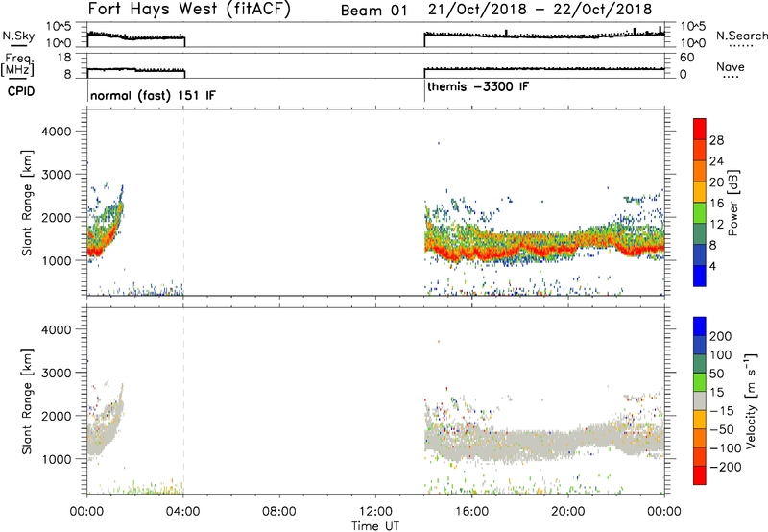The width and height of the screenshot is (768, 532).
Task: Click the 'N.Search' legend label
Action: (x=741, y=36)
